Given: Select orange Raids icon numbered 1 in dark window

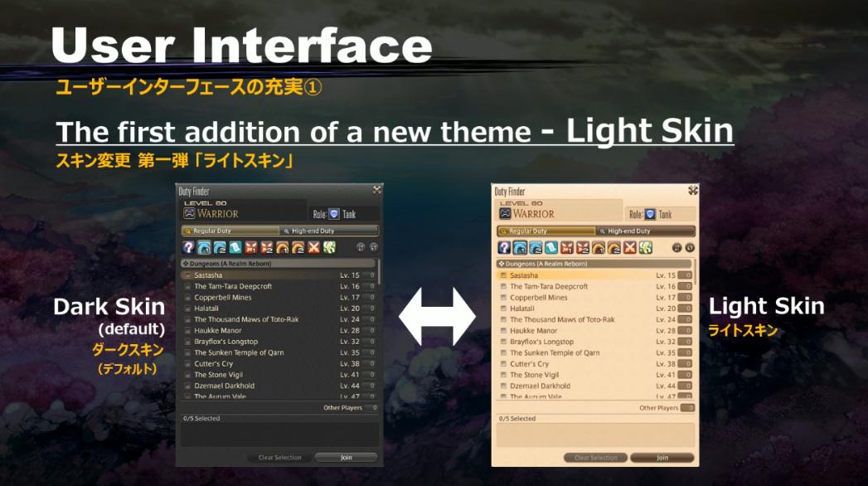Looking at the screenshot, I should point(283,247).
